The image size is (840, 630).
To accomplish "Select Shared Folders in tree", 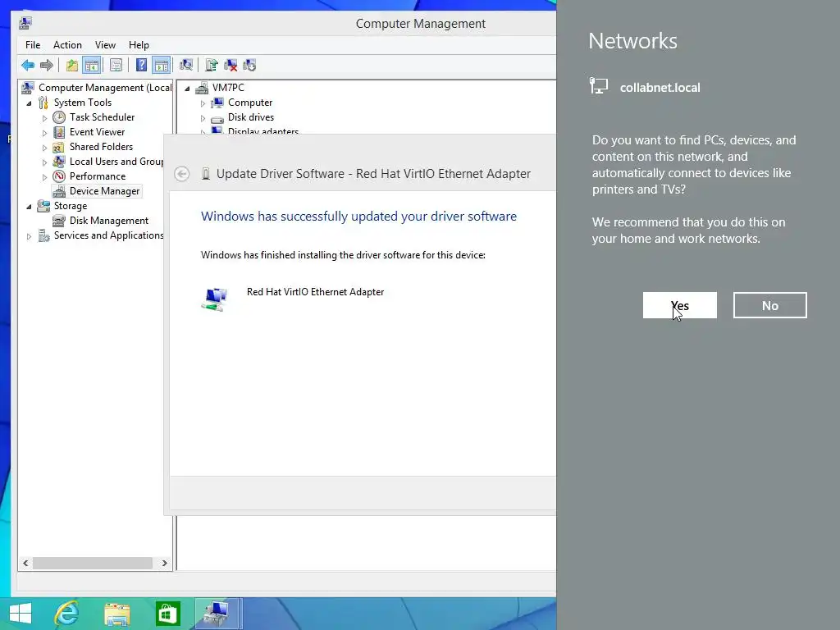I will [x=101, y=146].
